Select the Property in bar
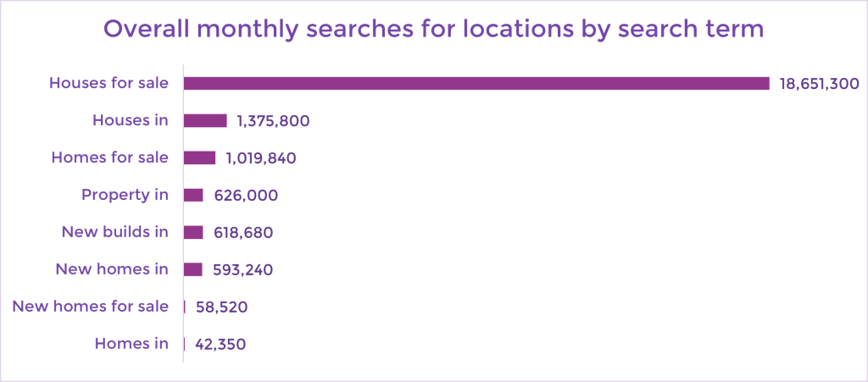Image resolution: width=868 pixels, height=382 pixels. (x=193, y=195)
